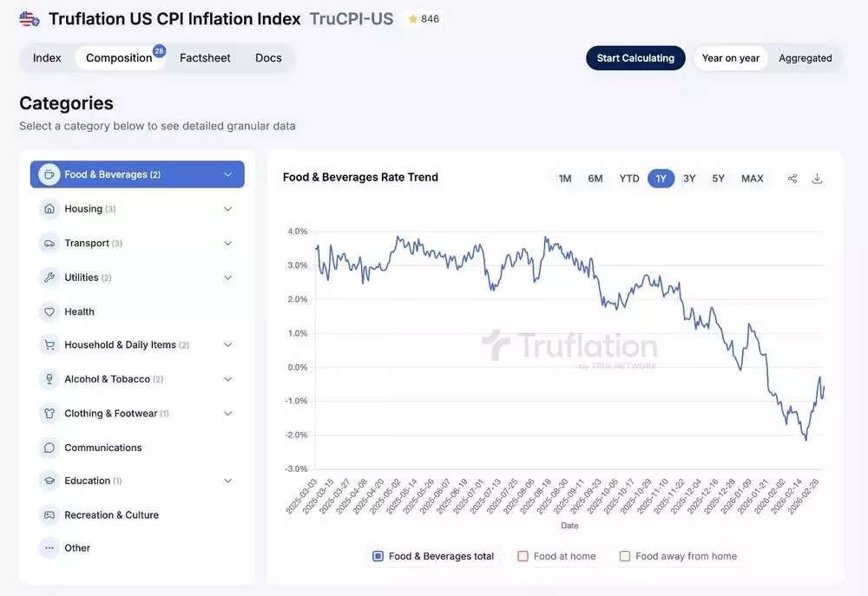This screenshot has width=868, height=596.
Task: Click the download chart icon
Action: 817,177
